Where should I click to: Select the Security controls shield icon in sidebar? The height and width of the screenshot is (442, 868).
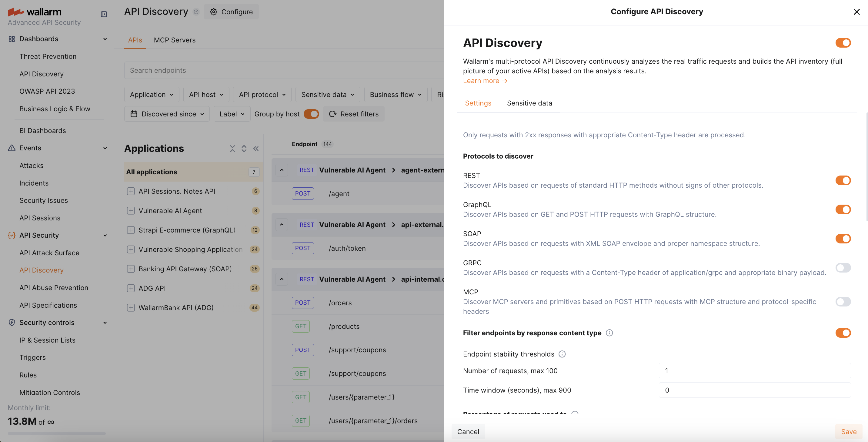point(12,323)
